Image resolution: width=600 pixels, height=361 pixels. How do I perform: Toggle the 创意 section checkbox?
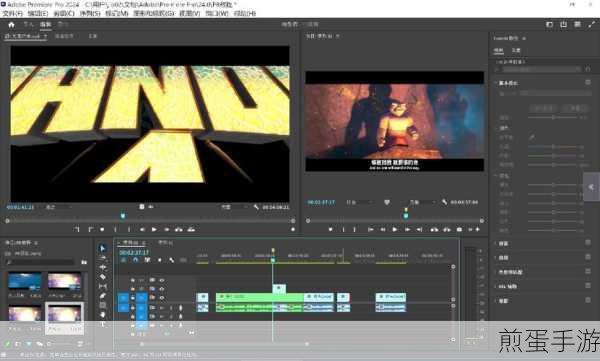pos(588,243)
